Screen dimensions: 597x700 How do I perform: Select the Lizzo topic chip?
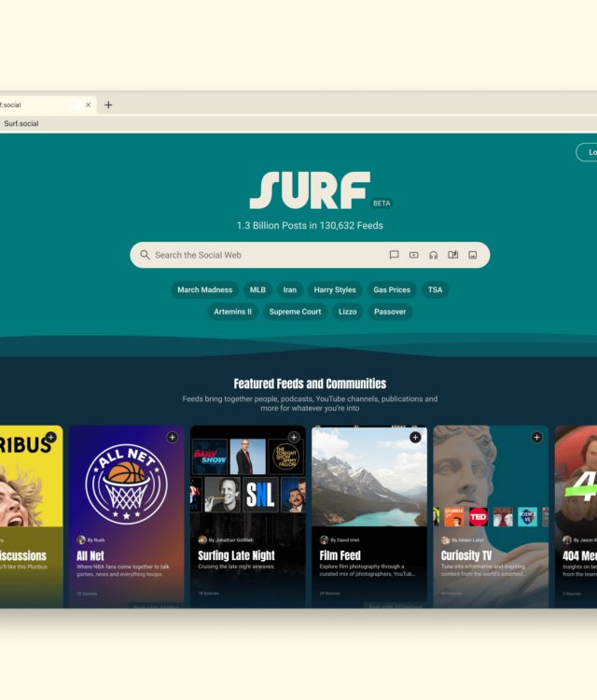pos(348,312)
